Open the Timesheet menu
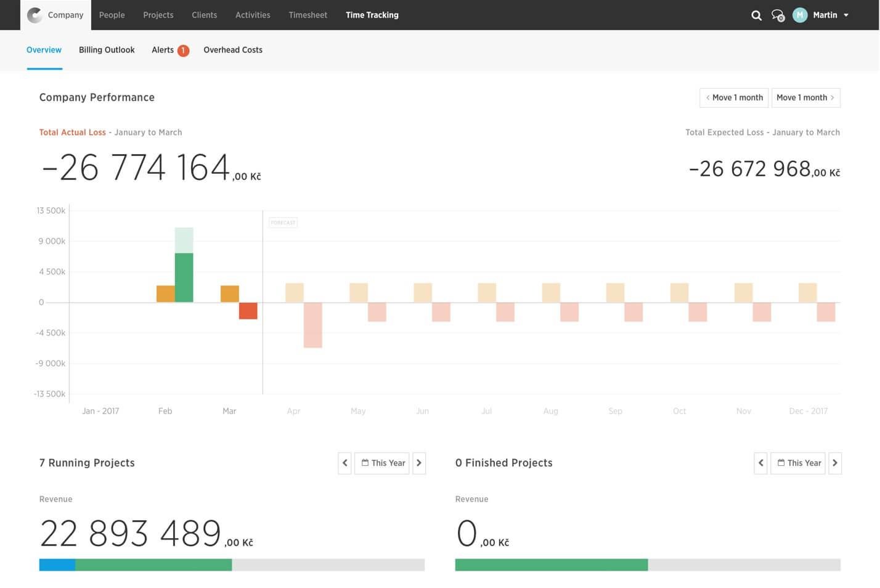The height and width of the screenshot is (588, 880). click(x=308, y=15)
